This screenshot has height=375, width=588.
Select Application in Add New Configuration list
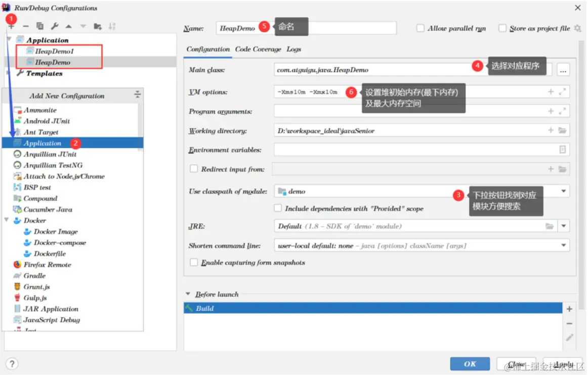[x=73, y=143]
